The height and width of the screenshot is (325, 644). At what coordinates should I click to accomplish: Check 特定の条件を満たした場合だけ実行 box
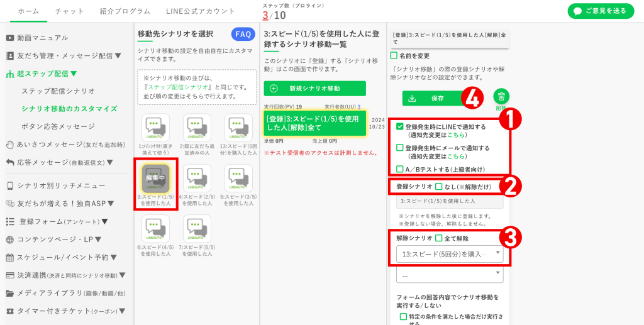click(x=403, y=317)
